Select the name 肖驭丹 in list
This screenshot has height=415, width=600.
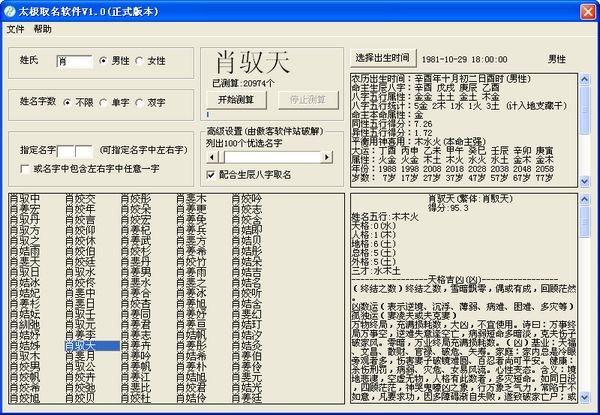coord(24,220)
